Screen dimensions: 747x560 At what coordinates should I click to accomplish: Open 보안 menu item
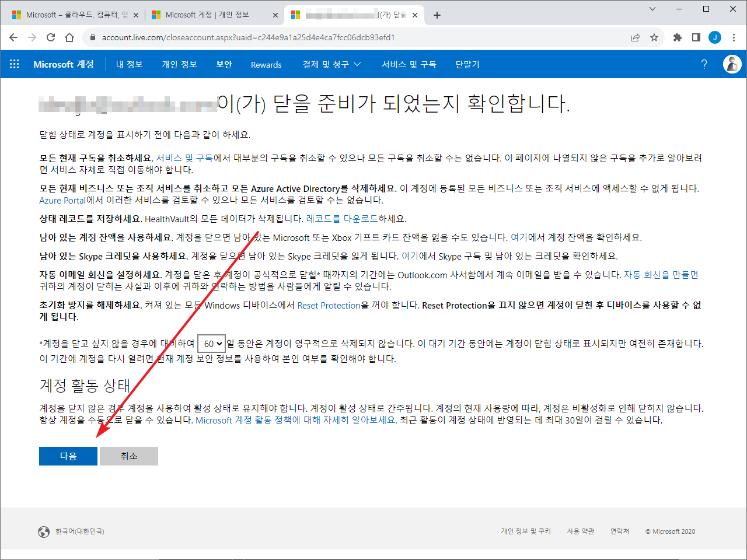(x=224, y=64)
